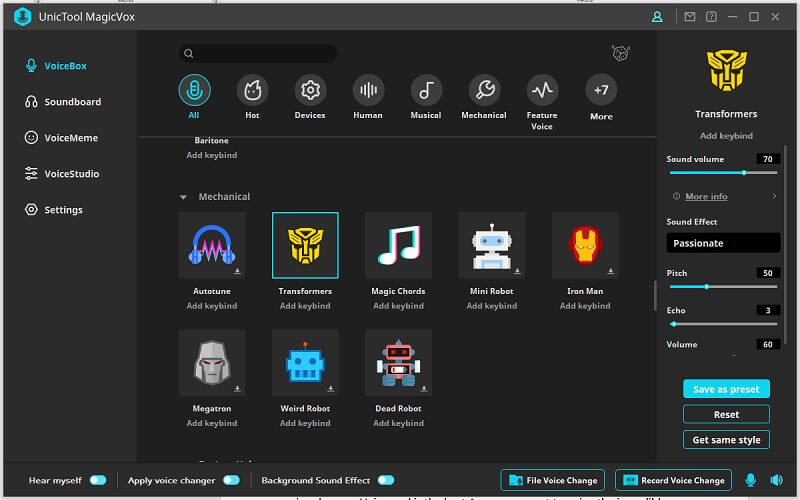Switch to the Soundboard tab

tap(72, 102)
